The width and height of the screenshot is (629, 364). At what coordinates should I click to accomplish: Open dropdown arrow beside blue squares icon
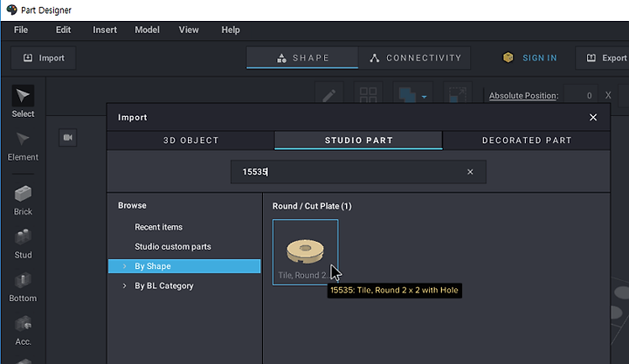(424, 97)
